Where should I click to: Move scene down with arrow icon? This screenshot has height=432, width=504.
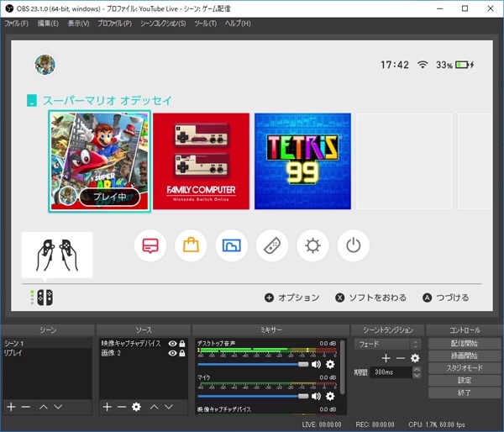point(58,407)
